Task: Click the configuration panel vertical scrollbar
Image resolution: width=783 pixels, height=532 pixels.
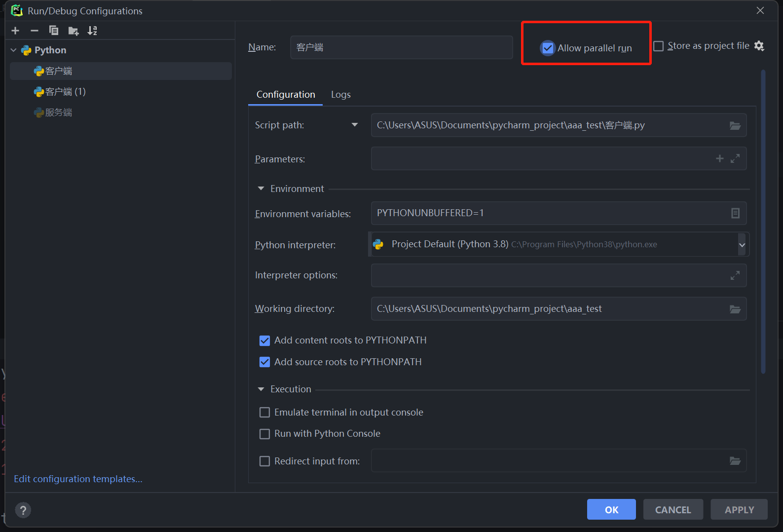Action: point(763,222)
